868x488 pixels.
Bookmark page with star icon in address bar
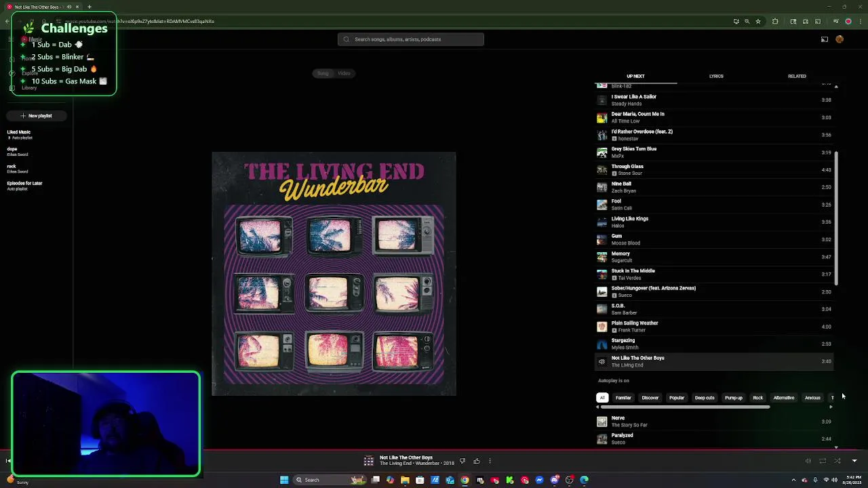tap(758, 21)
